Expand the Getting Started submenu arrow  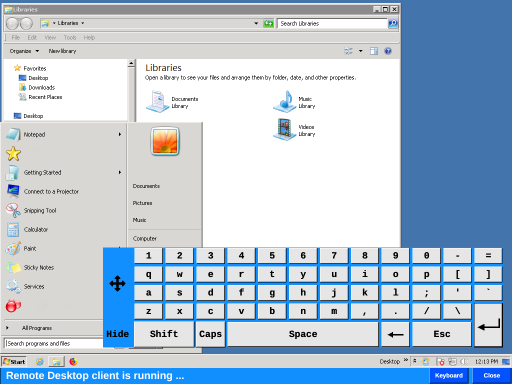click(120, 172)
